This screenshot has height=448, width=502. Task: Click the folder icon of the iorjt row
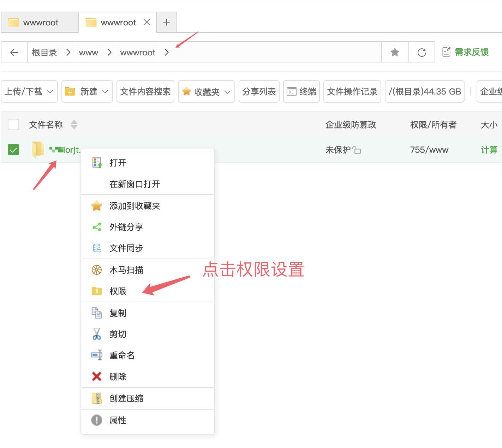(37, 150)
